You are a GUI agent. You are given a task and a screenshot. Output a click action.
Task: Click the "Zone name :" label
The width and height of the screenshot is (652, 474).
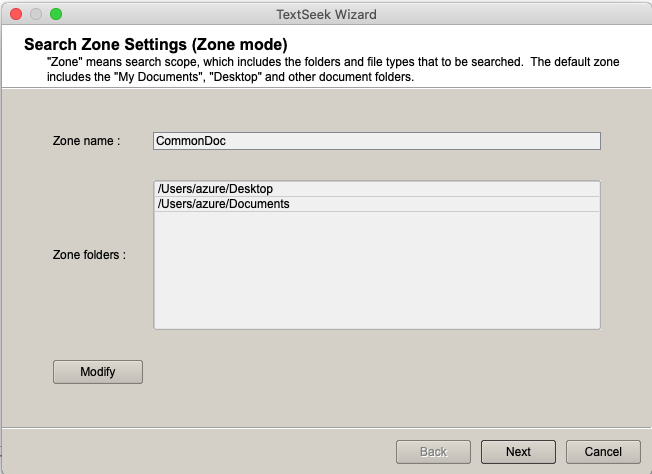86,141
